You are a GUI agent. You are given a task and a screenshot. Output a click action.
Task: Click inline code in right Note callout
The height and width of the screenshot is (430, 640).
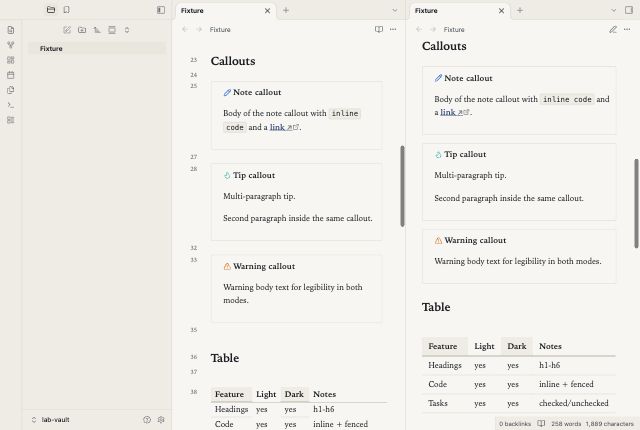coord(567,99)
